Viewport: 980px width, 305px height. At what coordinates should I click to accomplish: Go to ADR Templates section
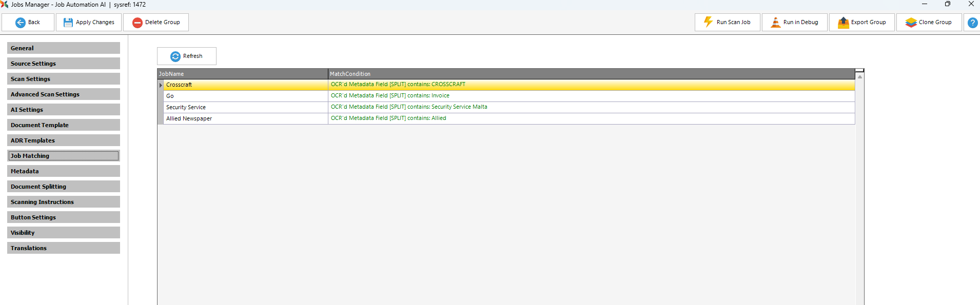(64, 140)
